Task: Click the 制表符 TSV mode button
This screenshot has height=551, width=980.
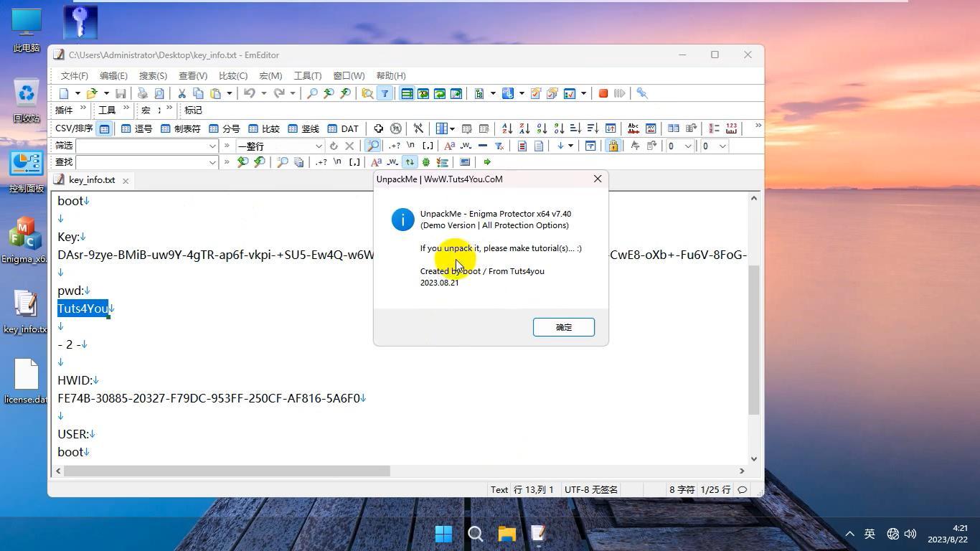Action: coord(180,128)
